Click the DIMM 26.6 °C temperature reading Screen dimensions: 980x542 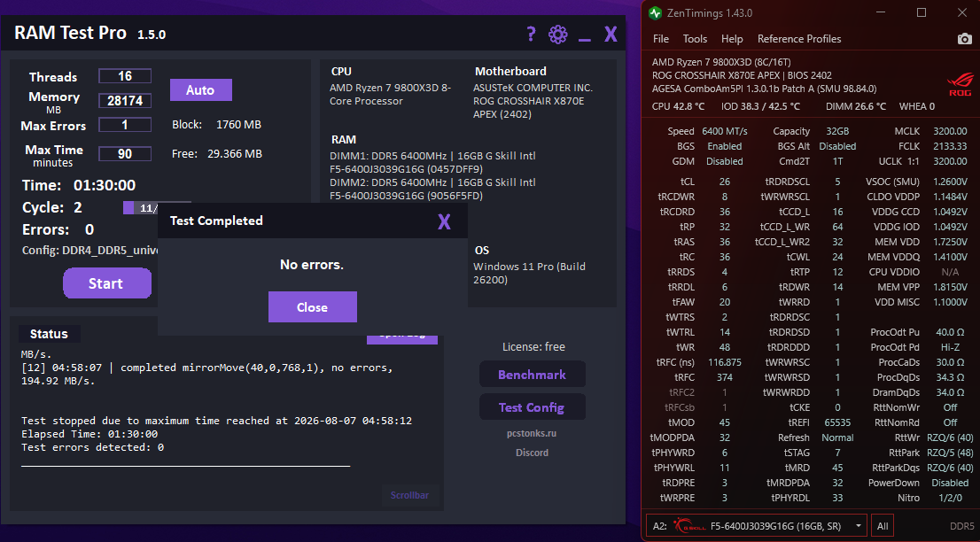pyautogui.click(x=856, y=106)
